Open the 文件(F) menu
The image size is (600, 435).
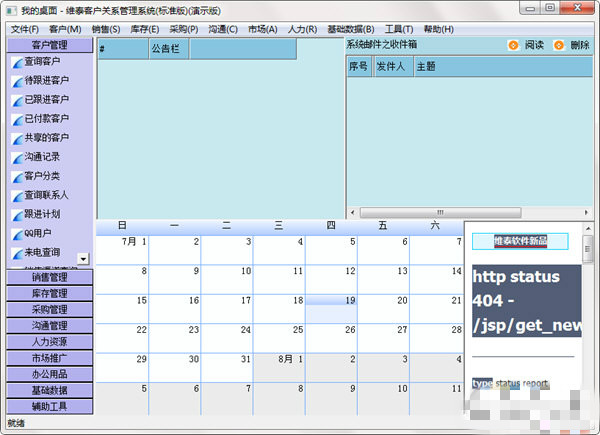point(24,29)
